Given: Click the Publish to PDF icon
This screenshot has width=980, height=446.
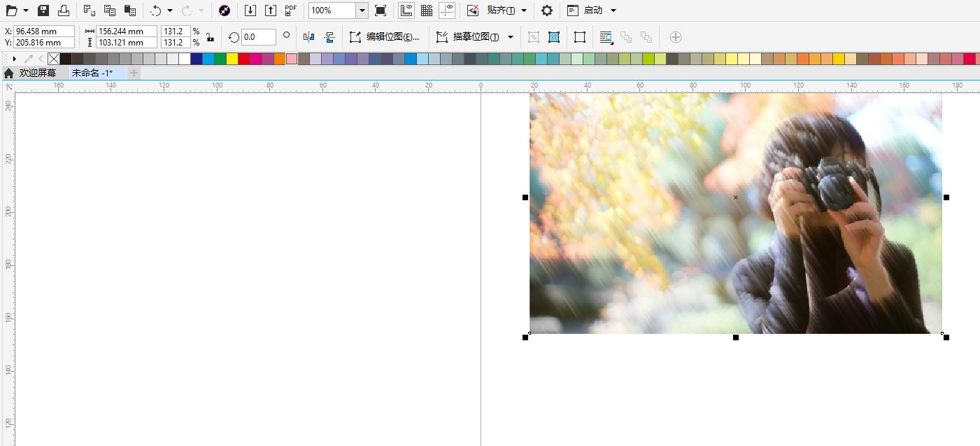Looking at the screenshot, I should pos(291,11).
